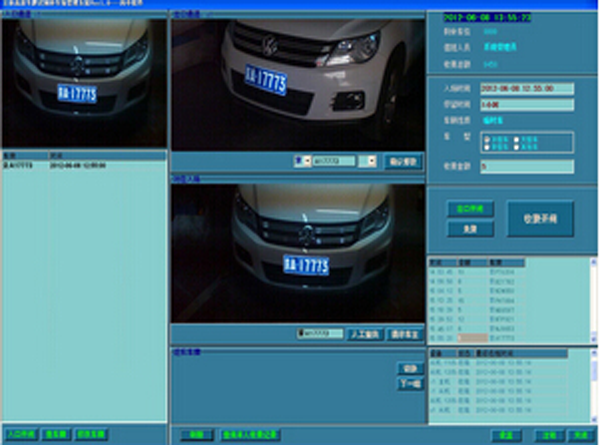Click the short button left of the long bottom-center button
The height and width of the screenshot is (445, 600).
(196, 435)
